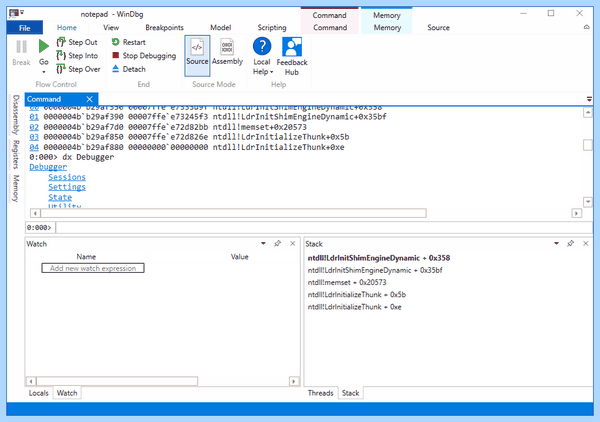
Task: Click frame 04 link in command output
Action: (34, 147)
